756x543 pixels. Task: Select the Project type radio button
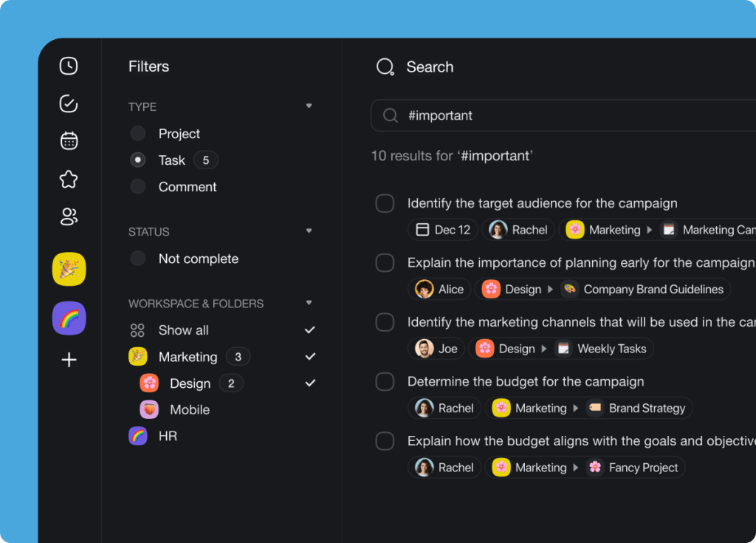point(137,134)
